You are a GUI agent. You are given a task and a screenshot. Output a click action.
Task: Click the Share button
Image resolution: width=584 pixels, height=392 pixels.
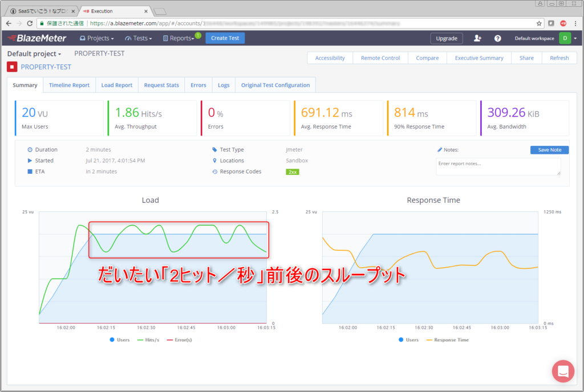(526, 58)
